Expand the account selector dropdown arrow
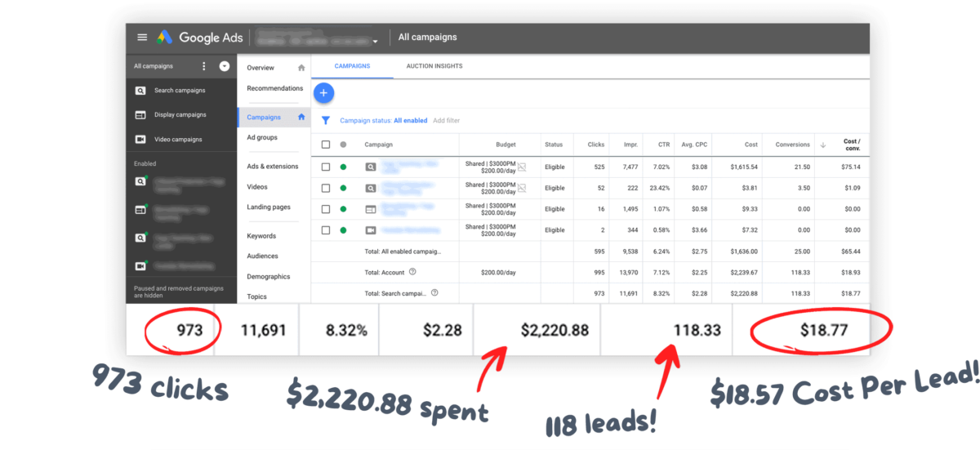The width and height of the screenshot is (980, 450). pyautogui.click(x=376, y=41)
